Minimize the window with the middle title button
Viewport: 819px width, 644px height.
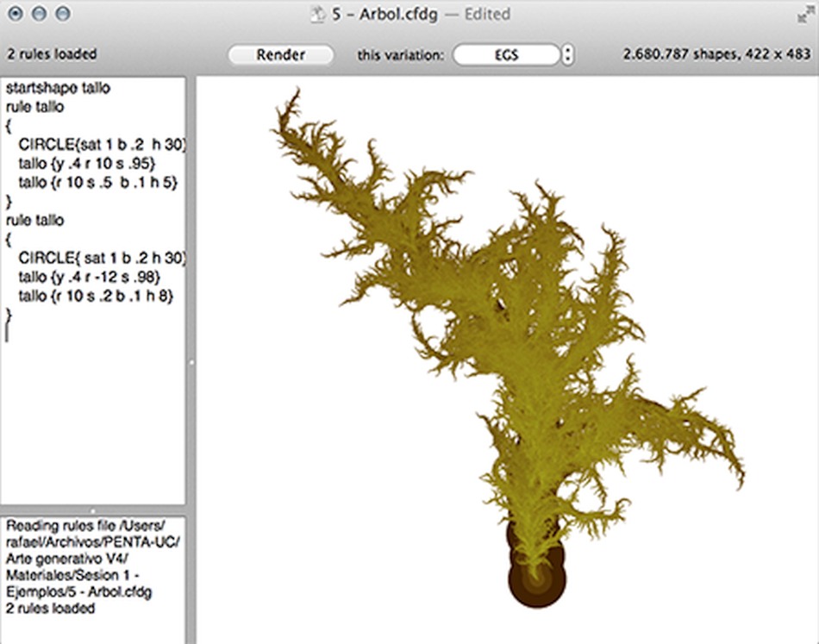click(39, 14)
